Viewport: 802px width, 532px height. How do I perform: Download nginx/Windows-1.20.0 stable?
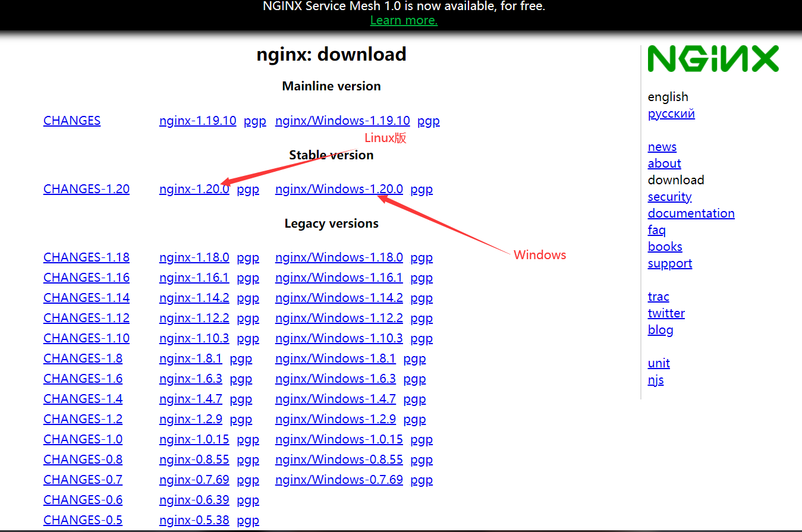[x=339, y=189]
